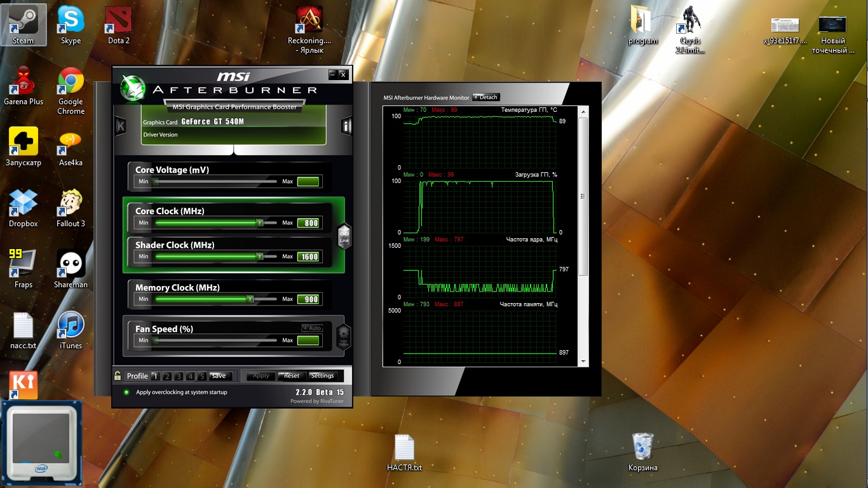Select the nacc.txt file icon
Screen dimensions: 868x488
pyautogui.click(x=24, y=330)
